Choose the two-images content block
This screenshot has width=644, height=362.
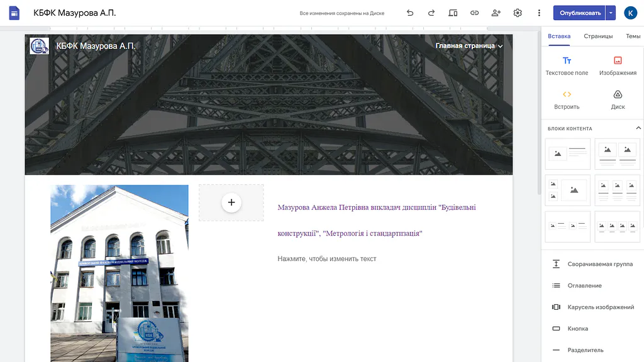click(x=618, y=154)
